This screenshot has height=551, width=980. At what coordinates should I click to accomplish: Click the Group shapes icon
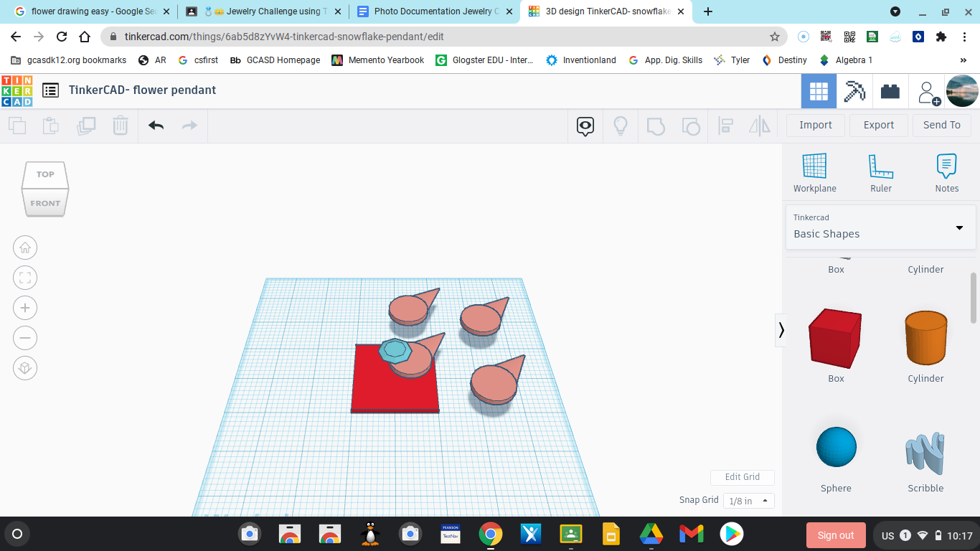point(655,126)
